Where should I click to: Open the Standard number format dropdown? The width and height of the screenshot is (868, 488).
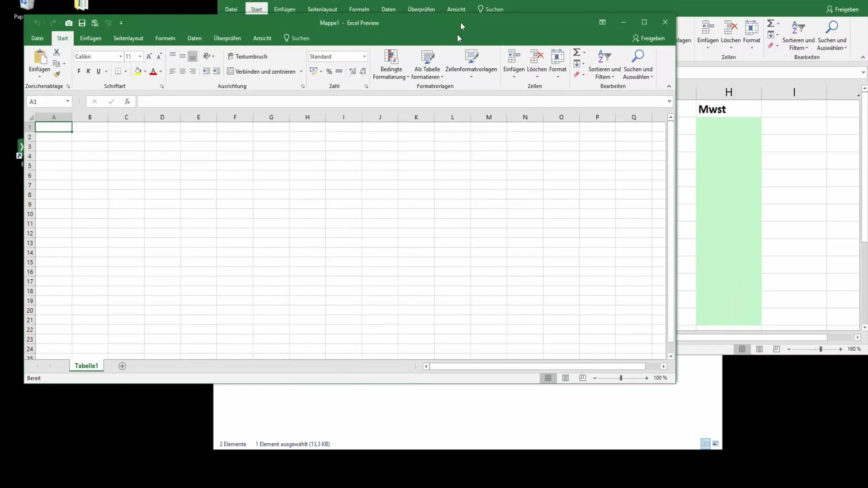click(364, 56)
